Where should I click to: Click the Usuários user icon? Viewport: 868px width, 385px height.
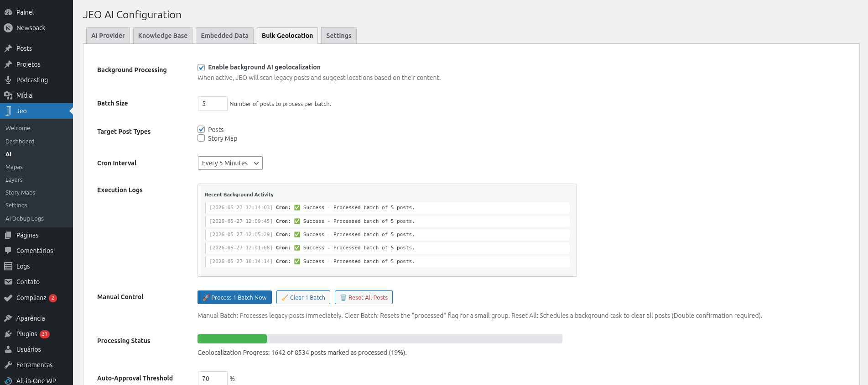[x=8, y=349]
